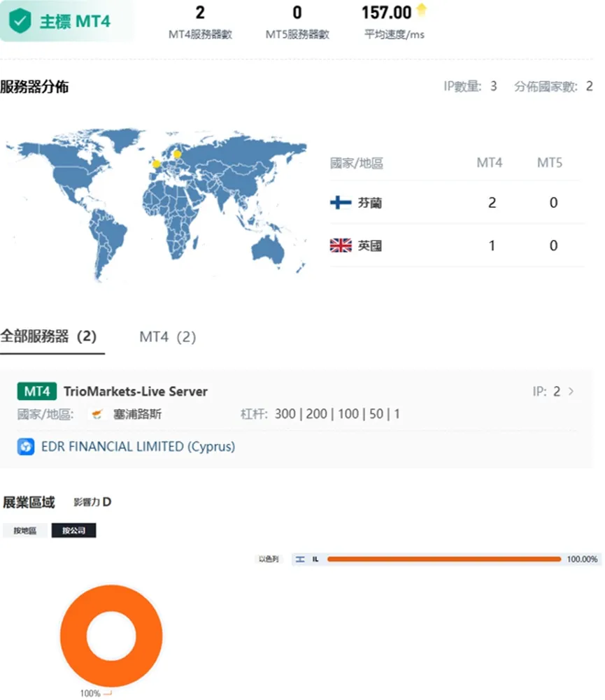This screenshot has width=605, height=700.
Task: Click the Cyprus flag icon in server row
Action: 97,414
